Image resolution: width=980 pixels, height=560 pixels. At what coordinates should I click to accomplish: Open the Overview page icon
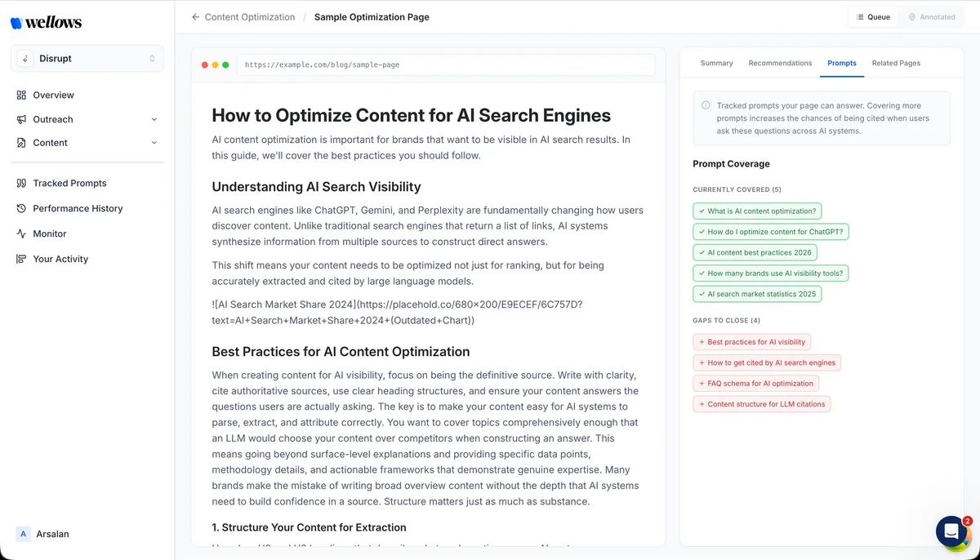tap(22, 96)
